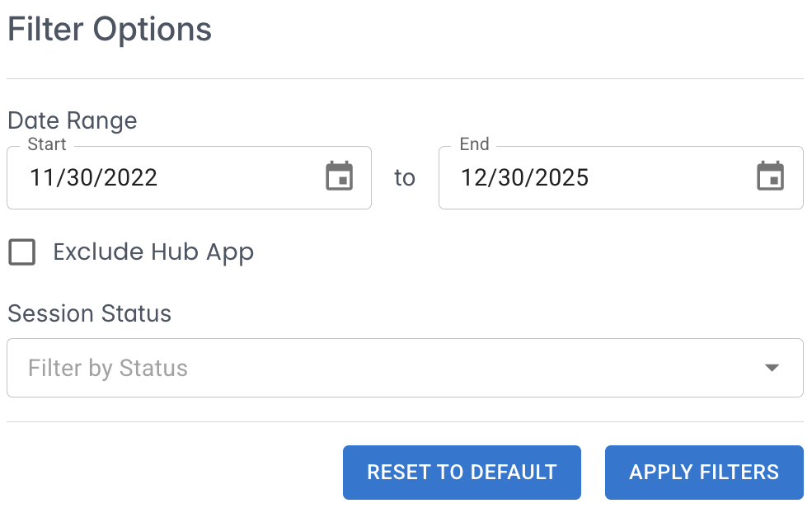Select the month "11" in Start date

(x=42, y=177)
